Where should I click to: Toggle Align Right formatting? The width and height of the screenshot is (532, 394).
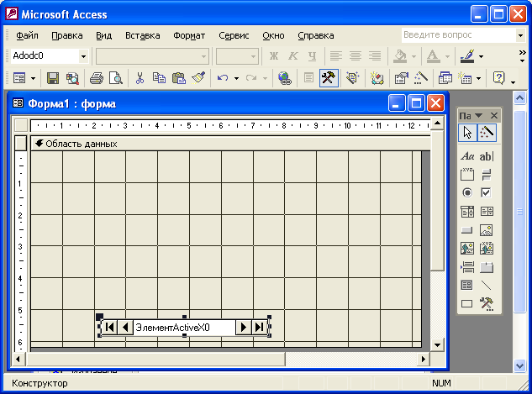click(375, 56)
